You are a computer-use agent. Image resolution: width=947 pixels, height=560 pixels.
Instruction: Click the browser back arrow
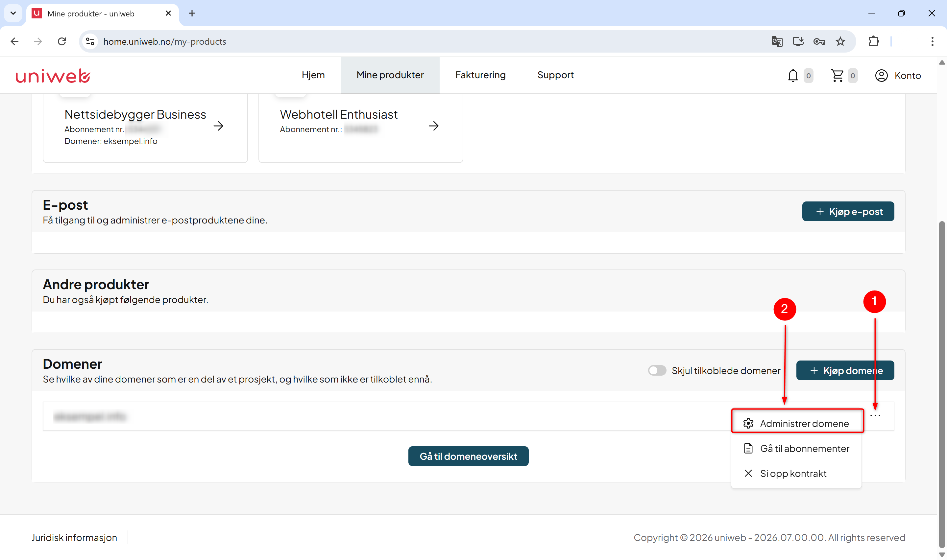coord(15,41)
